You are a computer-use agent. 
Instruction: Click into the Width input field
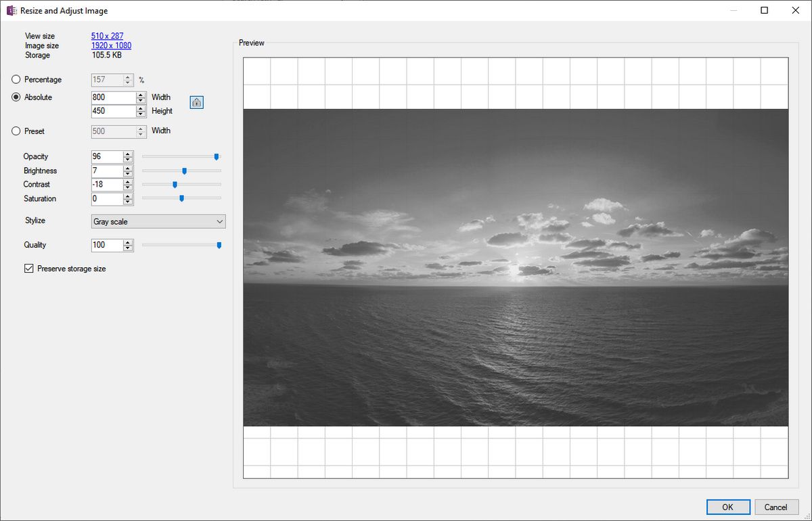point(112,97)
